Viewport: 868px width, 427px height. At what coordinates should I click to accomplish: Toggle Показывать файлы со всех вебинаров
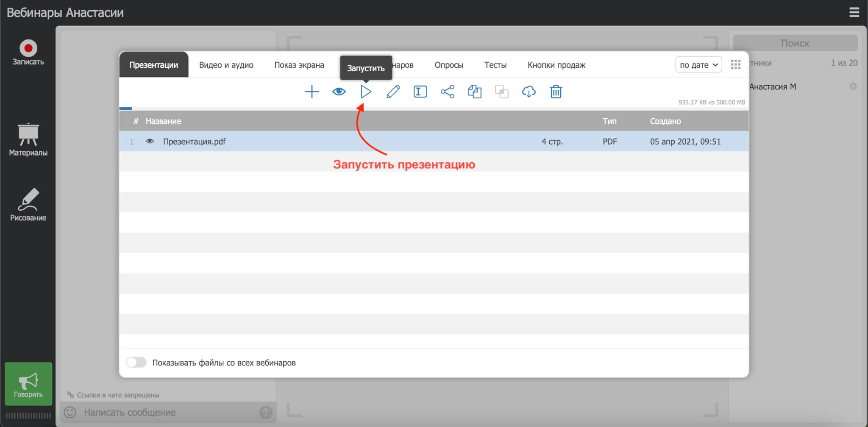click(136, 362)
